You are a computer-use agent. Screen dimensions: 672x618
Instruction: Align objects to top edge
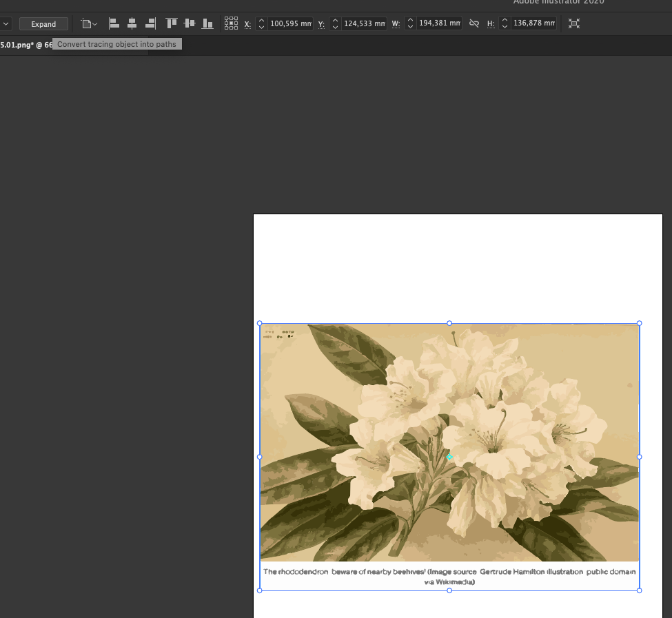pyautogui.click(x=172, y=23)
